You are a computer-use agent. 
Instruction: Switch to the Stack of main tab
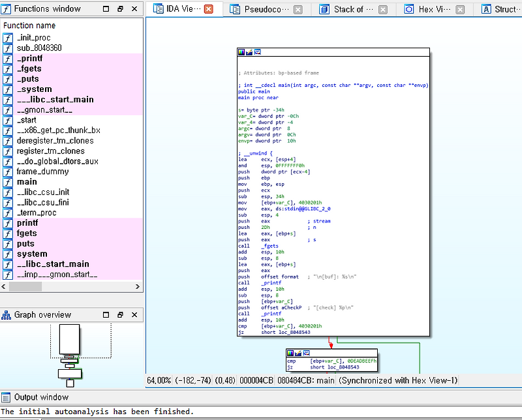[352, 9]
